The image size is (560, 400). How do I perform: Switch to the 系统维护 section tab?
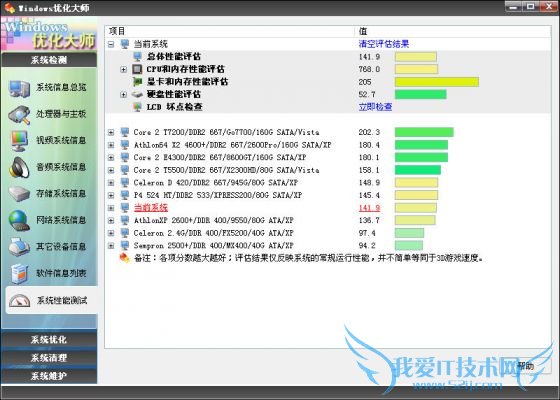[49, 376]
